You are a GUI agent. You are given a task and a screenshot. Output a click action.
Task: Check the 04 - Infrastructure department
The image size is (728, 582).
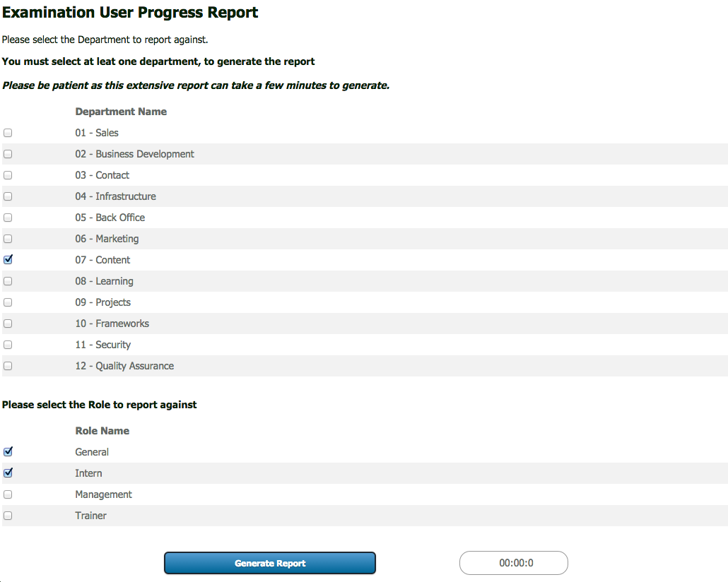[x=7, y=196]
